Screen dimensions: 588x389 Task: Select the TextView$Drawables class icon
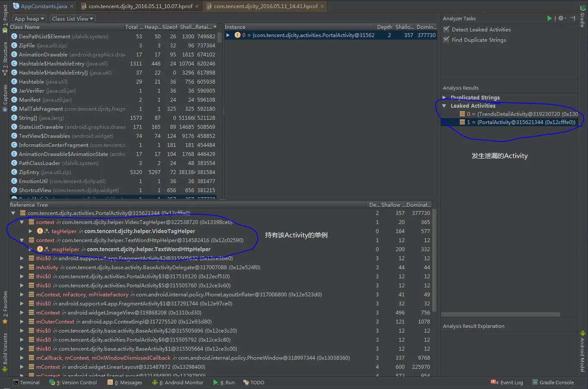coord(14,136)
